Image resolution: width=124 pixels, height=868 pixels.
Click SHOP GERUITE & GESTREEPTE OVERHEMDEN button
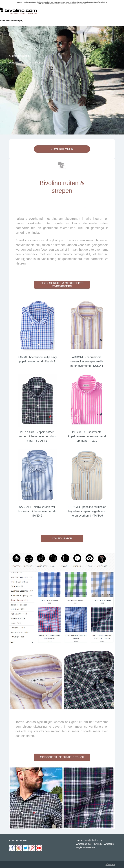point(62,285)
